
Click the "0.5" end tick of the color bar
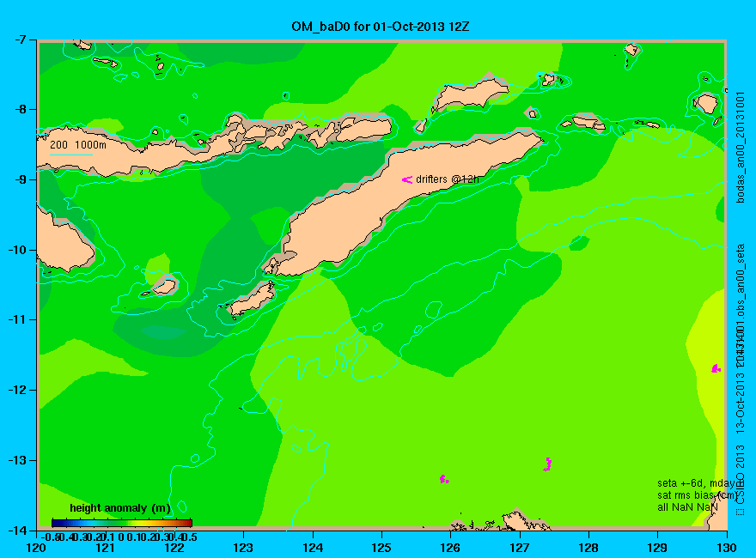189,537
